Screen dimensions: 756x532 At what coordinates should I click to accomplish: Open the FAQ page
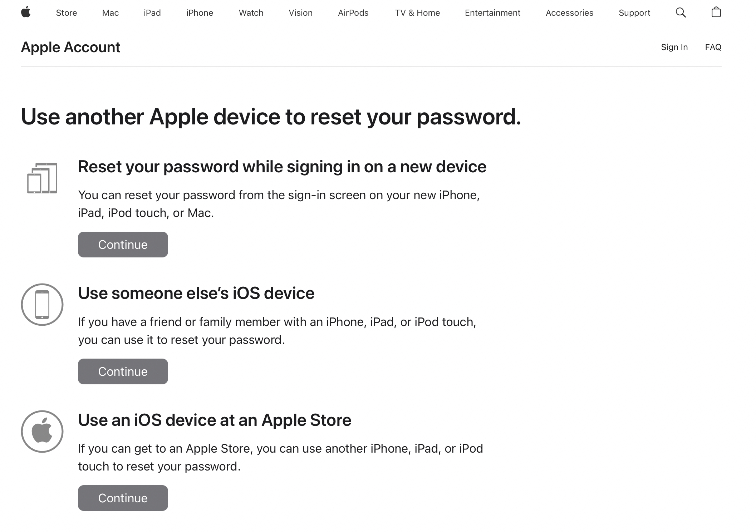(x=713, y=47)
